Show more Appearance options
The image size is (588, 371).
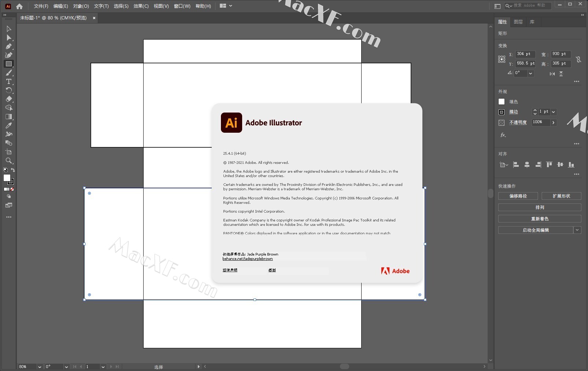pyautogui.click(x=577, y=144)
